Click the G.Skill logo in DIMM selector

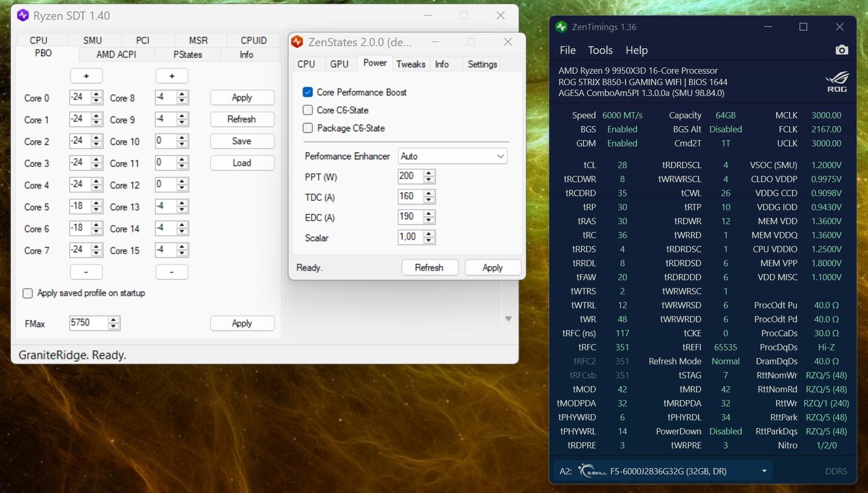[x=593, y=471]
